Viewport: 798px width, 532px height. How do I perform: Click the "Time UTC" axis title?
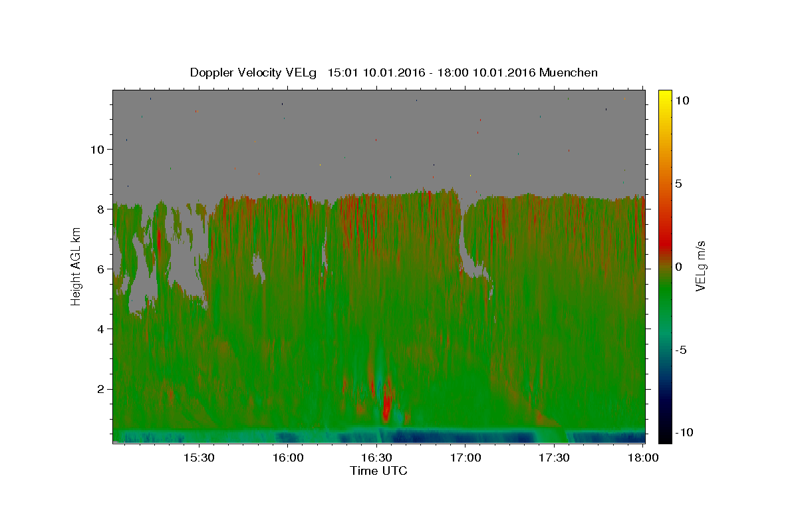point(378,471)
